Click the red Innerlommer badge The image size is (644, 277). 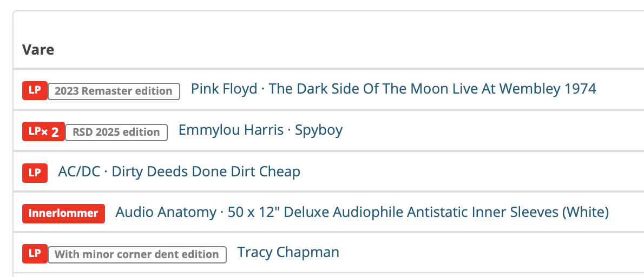[63, 213]
